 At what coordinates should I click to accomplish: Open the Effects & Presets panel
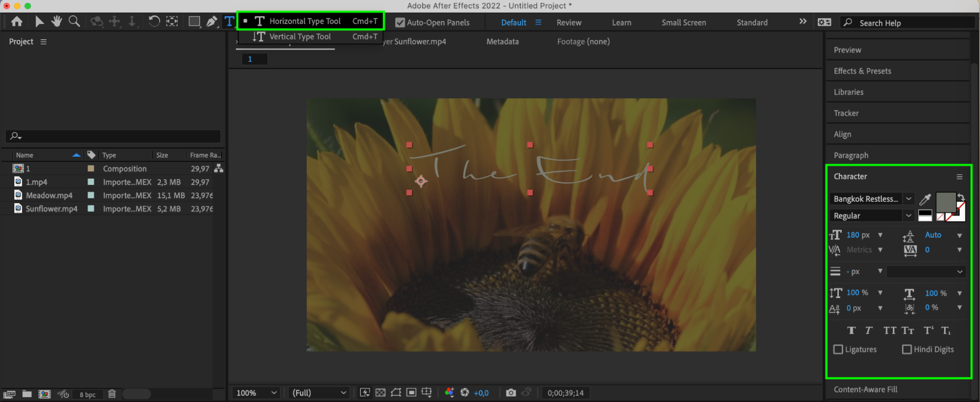point(862,71)
